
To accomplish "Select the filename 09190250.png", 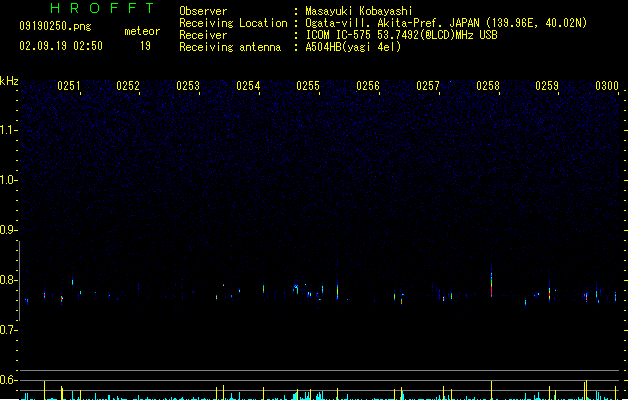I will point(55,26).
